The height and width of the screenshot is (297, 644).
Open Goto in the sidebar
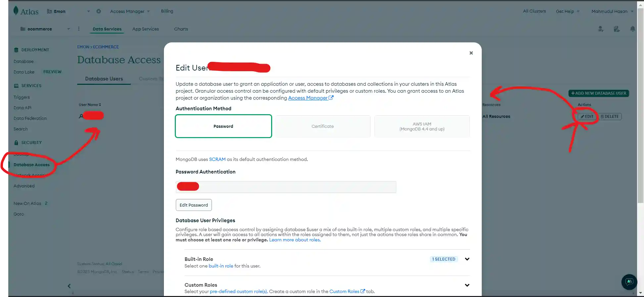(x=19, y=214)
